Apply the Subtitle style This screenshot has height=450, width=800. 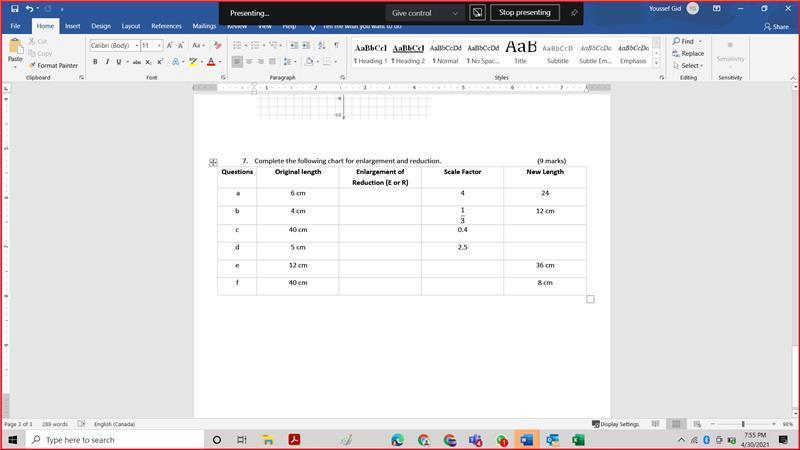point(558,53)
